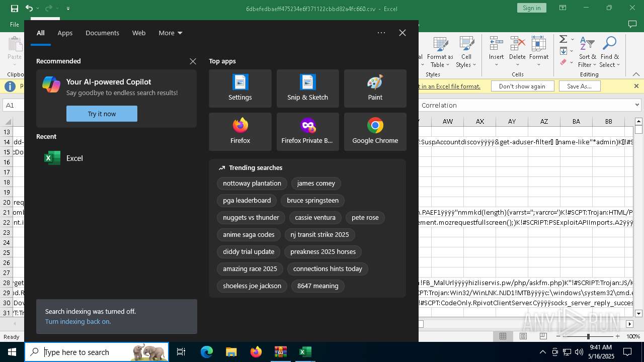Screen dimensions: 644x362
Task: Open Settings from Top apps
Action: click(240, 88)
